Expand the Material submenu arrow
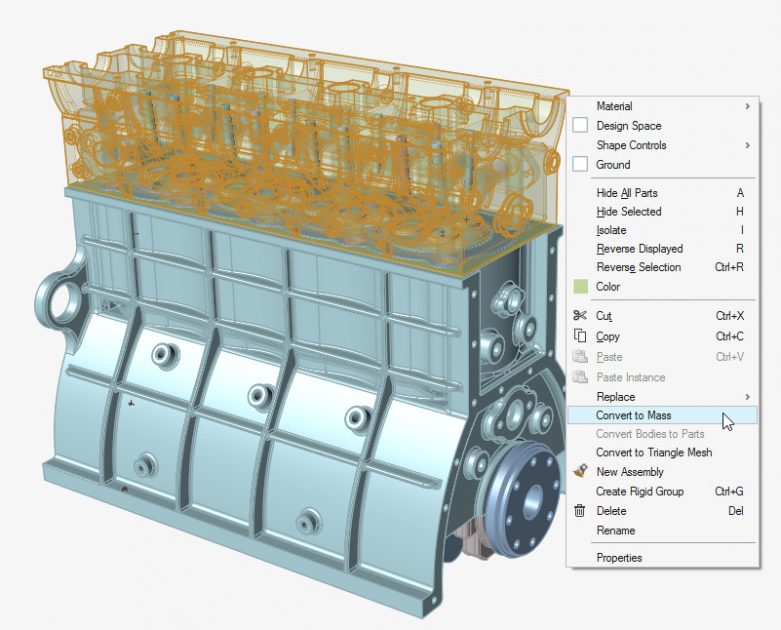This screenshot has width=781, height=630. (x=747, y=106)
